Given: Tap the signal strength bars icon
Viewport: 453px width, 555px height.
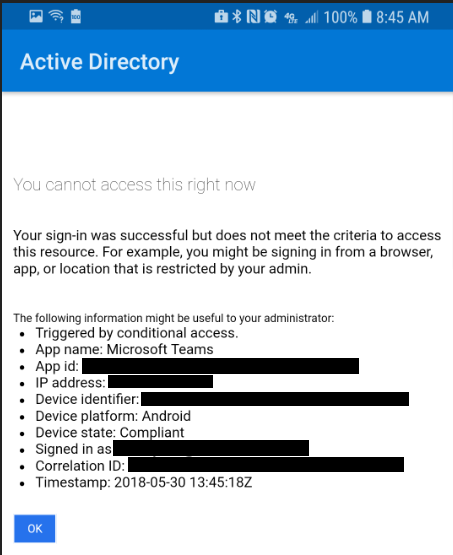Looking at the screenshot, I should (x=312, y=17).
